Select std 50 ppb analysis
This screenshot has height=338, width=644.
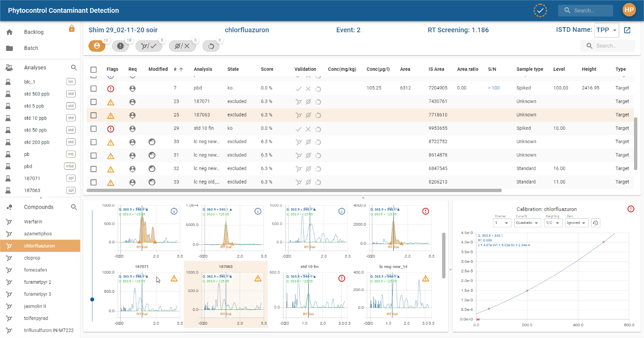pos(35,130)
